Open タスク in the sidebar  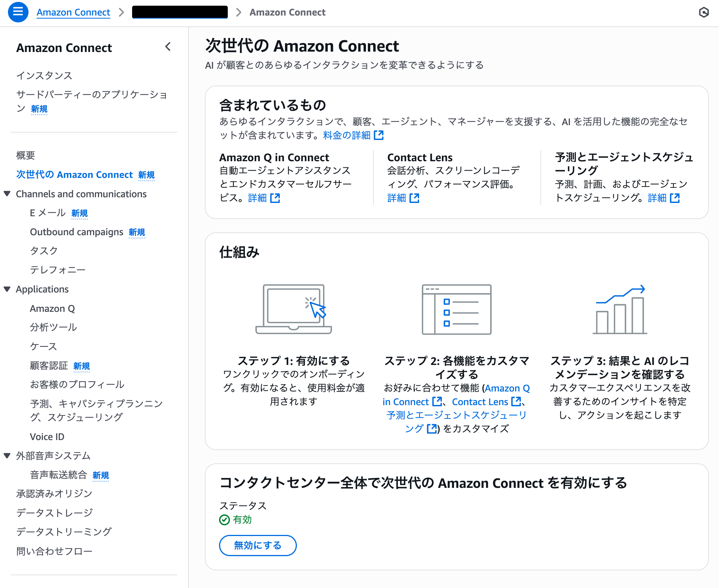(44, 251)
